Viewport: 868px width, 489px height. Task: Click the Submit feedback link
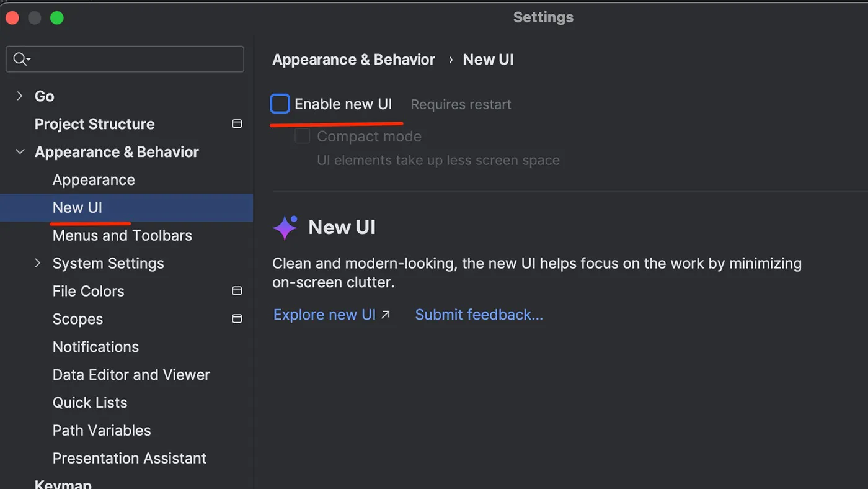479,315
